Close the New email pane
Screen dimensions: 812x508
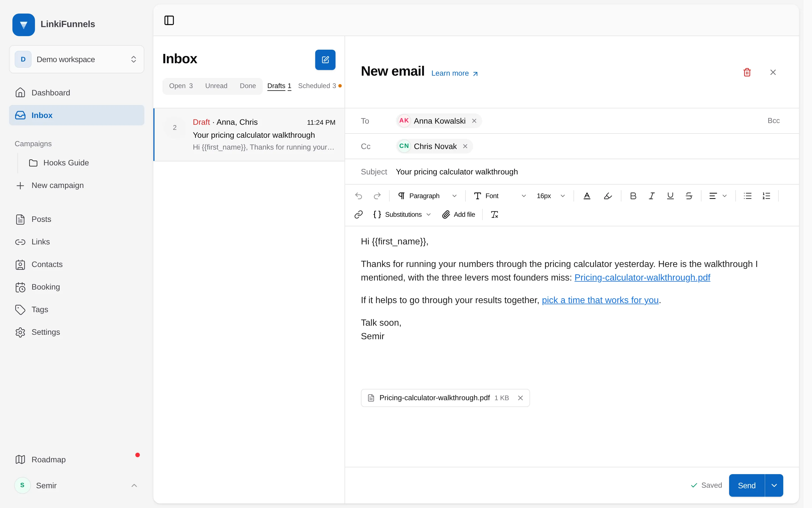pyautogui.click(x=773, y=72)
